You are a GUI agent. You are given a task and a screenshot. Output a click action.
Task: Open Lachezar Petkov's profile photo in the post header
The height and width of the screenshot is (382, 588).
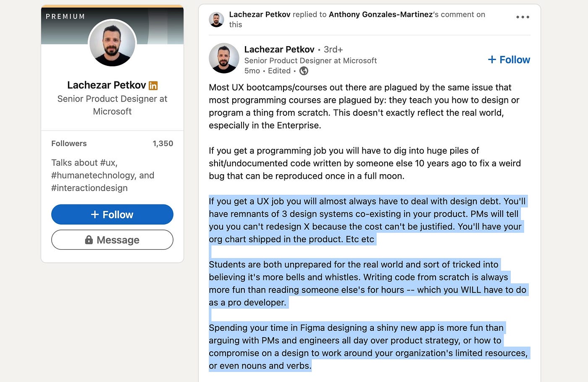(224, 58)
